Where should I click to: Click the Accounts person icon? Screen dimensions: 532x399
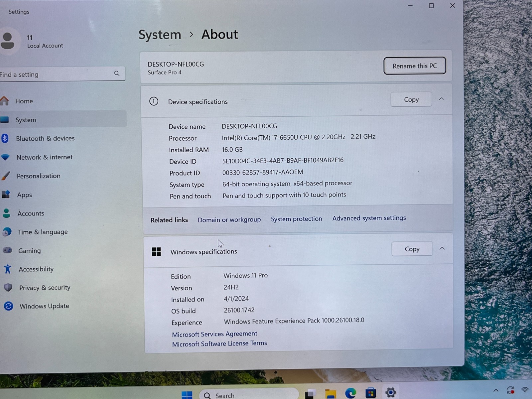point(6,213)
